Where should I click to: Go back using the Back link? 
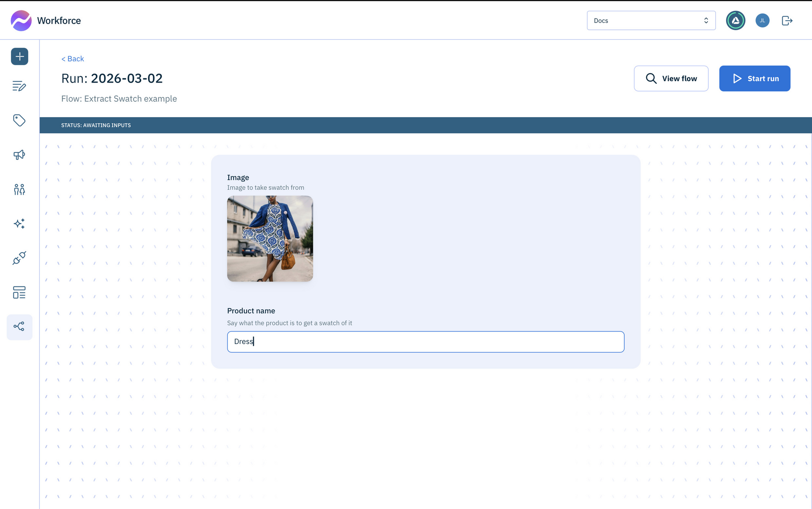tap(73, 59)
